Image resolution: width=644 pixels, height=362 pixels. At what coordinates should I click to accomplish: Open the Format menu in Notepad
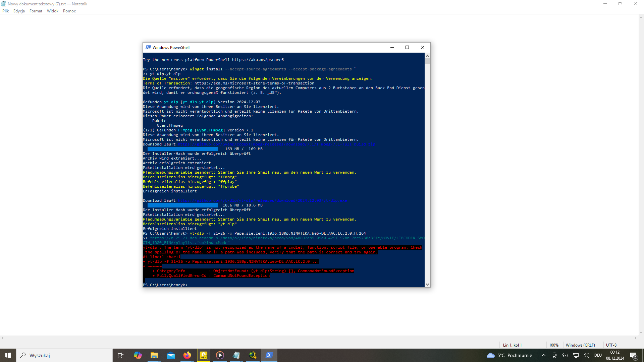coord(36,11)
